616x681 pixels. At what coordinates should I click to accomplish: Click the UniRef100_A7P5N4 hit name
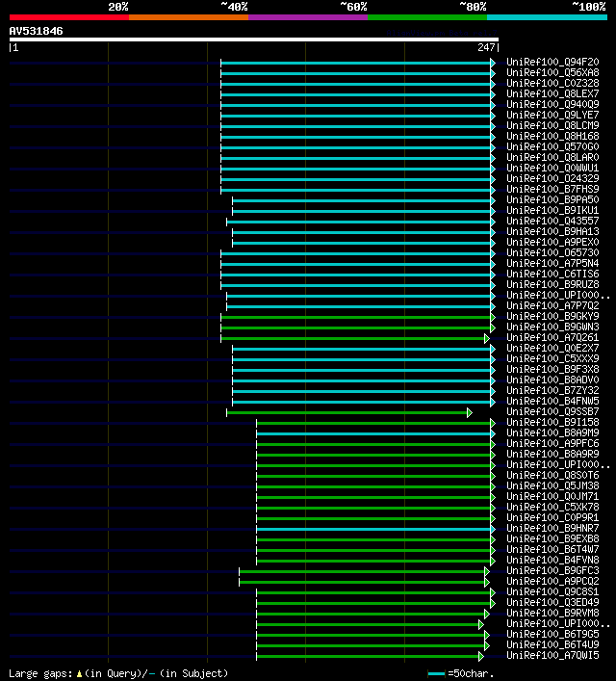(552, 263)
